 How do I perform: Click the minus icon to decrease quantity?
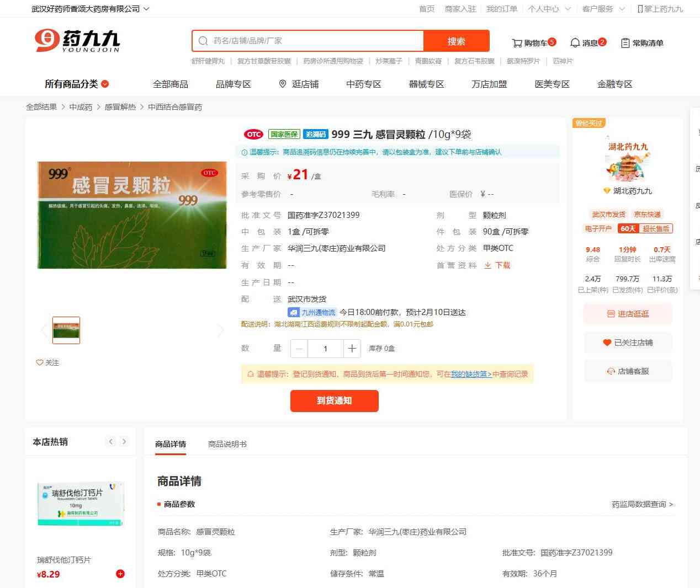click(299, 349)
